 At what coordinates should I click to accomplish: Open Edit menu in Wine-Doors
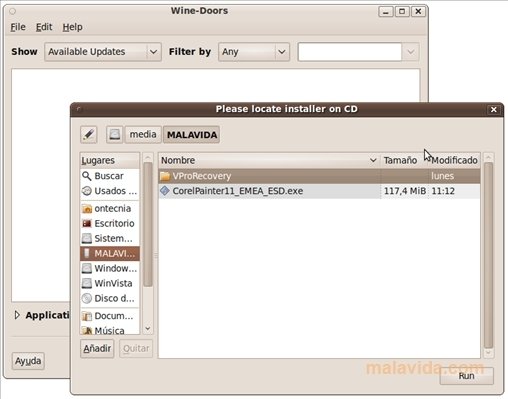(x=44, y=27)
